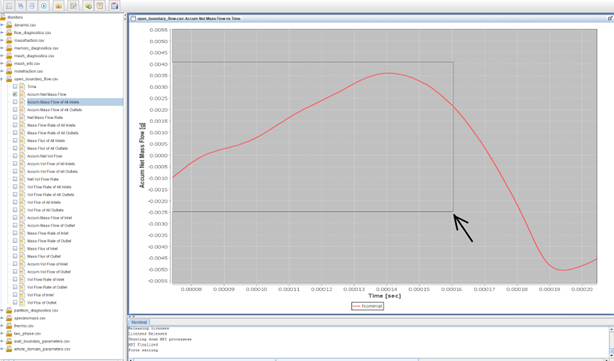Click the orange folder toolbar icon
614x361 pixels.
pos(58,5)
